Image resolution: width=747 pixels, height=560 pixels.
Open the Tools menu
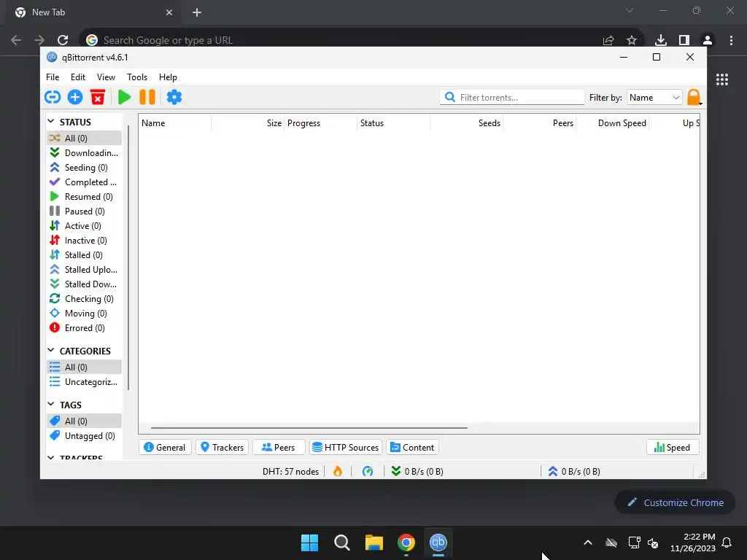click(136, 77)
